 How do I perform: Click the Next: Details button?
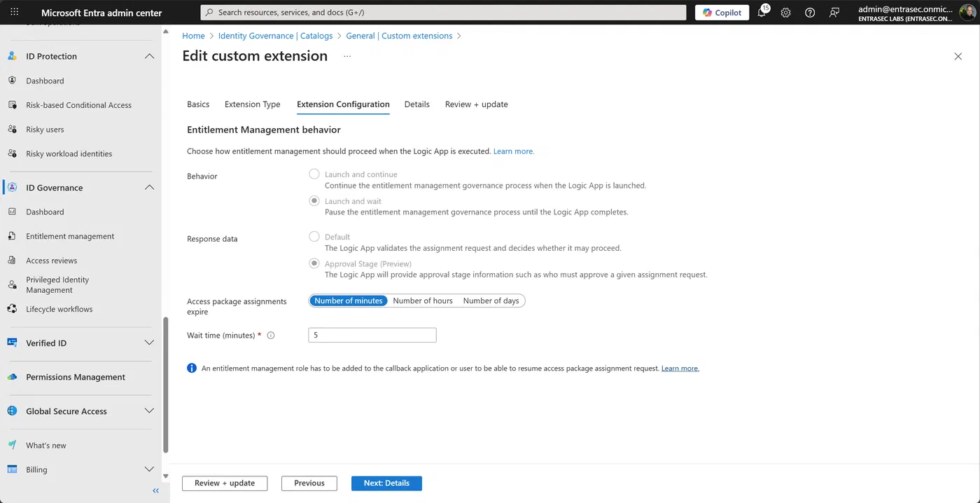[x=386, y=483]
